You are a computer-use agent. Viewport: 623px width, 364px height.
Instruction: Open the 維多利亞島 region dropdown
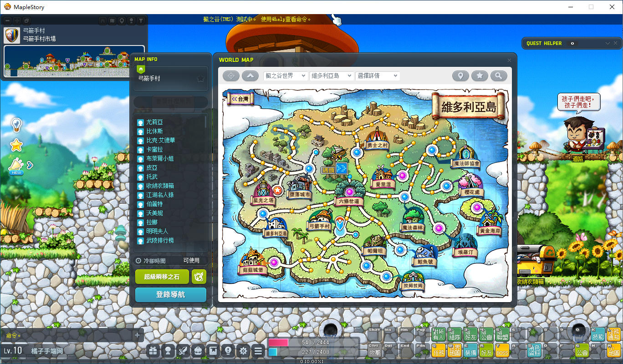(331, 76)
